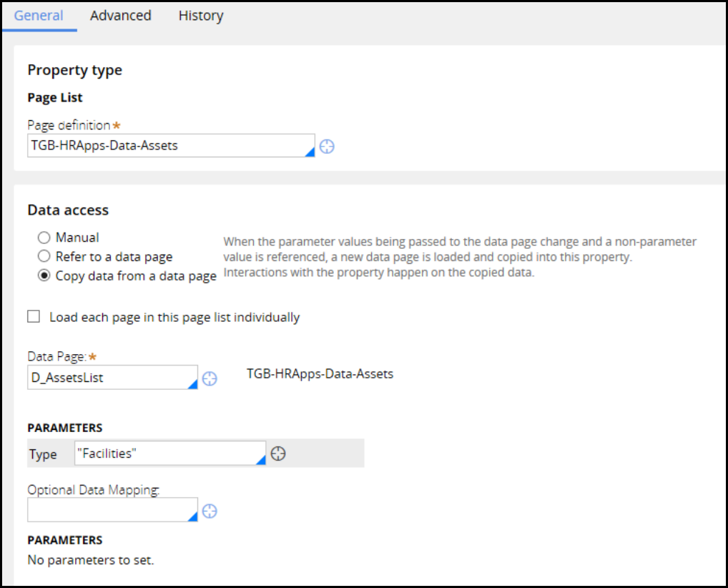
Task: Enable Load each page individually checkbox
Action: (34, 316)
